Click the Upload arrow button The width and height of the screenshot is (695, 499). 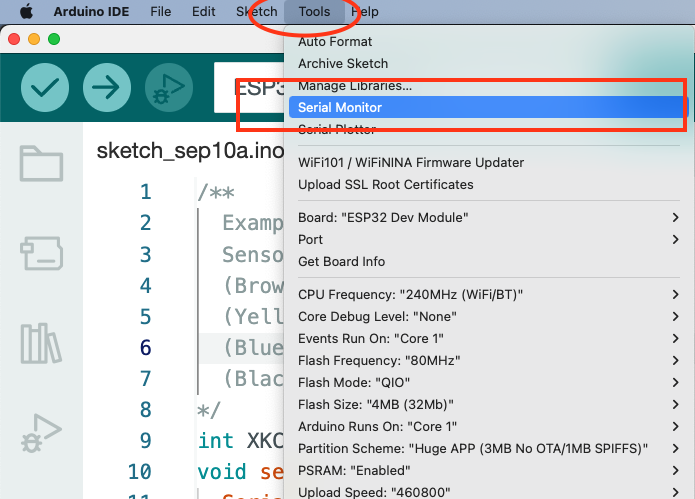pyautogui.click(x=107, y=87)
